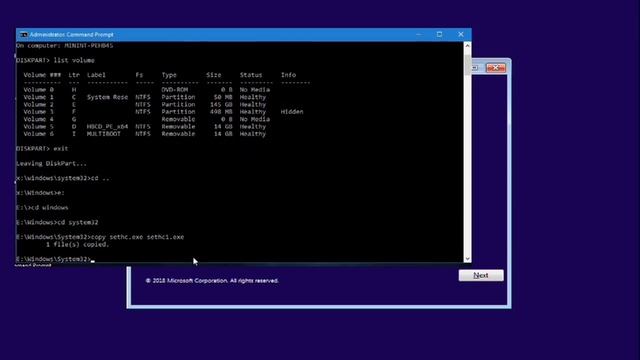Click Next in the Windows Setup window
The width and height of the screenshot is (640, 360).
click(481, 276)
